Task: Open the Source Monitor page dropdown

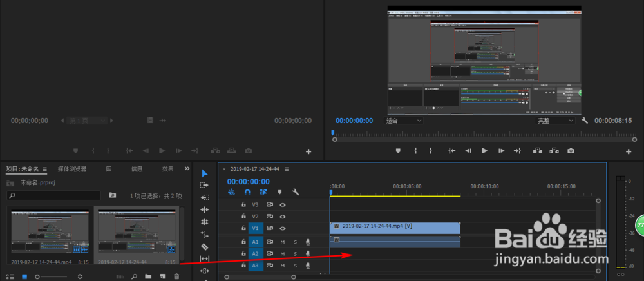Action: point(87,121)
